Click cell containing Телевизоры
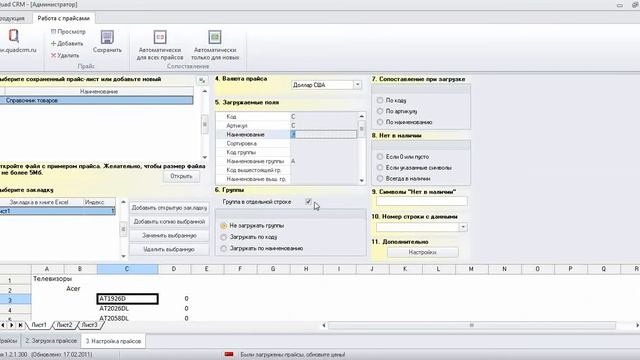 [52, 279]
